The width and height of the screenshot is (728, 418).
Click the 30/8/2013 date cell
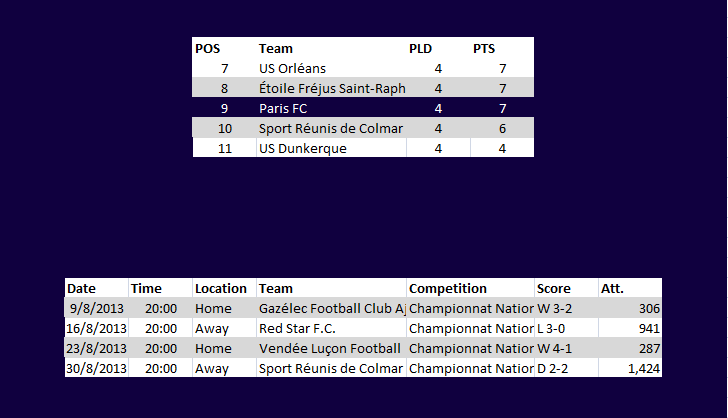(x=97, y=368)
